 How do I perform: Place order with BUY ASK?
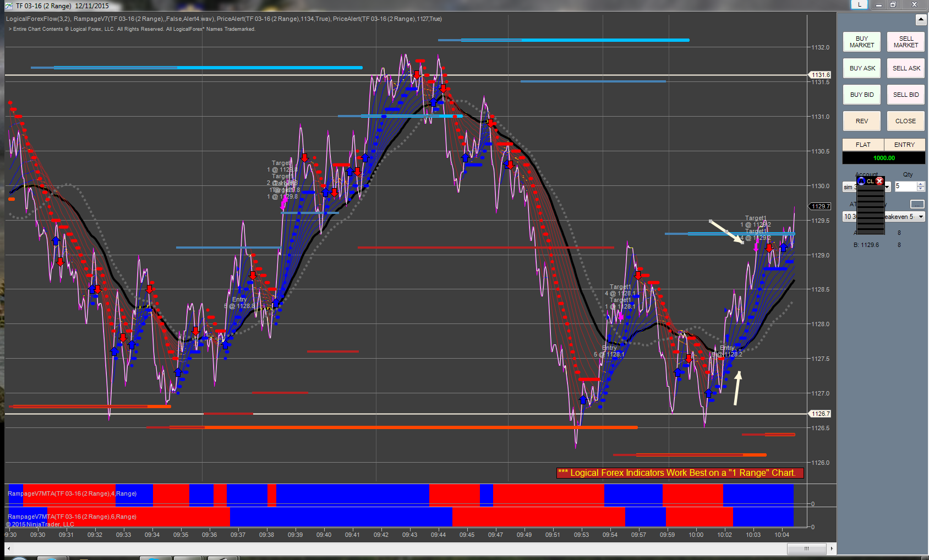tap(862, 68)
